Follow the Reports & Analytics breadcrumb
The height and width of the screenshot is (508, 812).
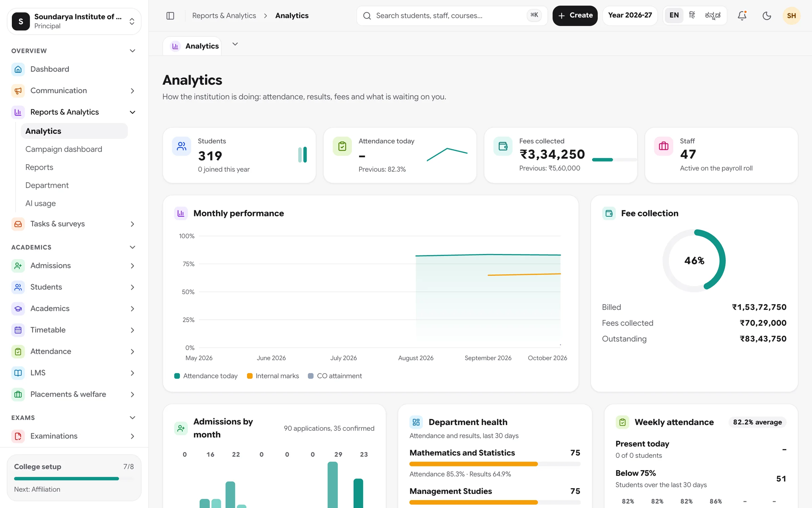(x=224, y=16)
